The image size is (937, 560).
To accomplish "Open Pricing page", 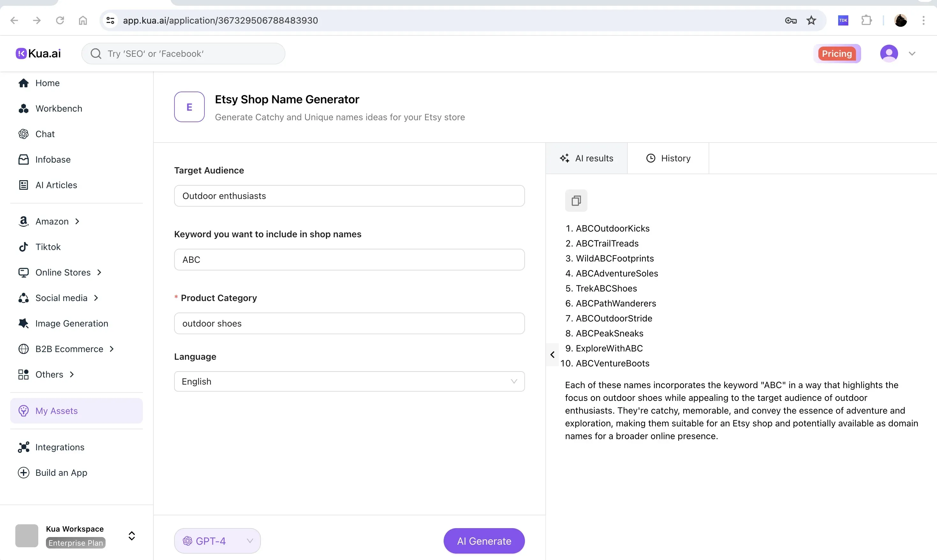I will click(837, 54).
